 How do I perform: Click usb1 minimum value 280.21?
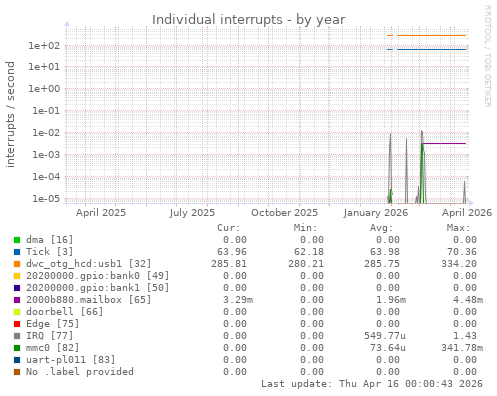point(306,264)
